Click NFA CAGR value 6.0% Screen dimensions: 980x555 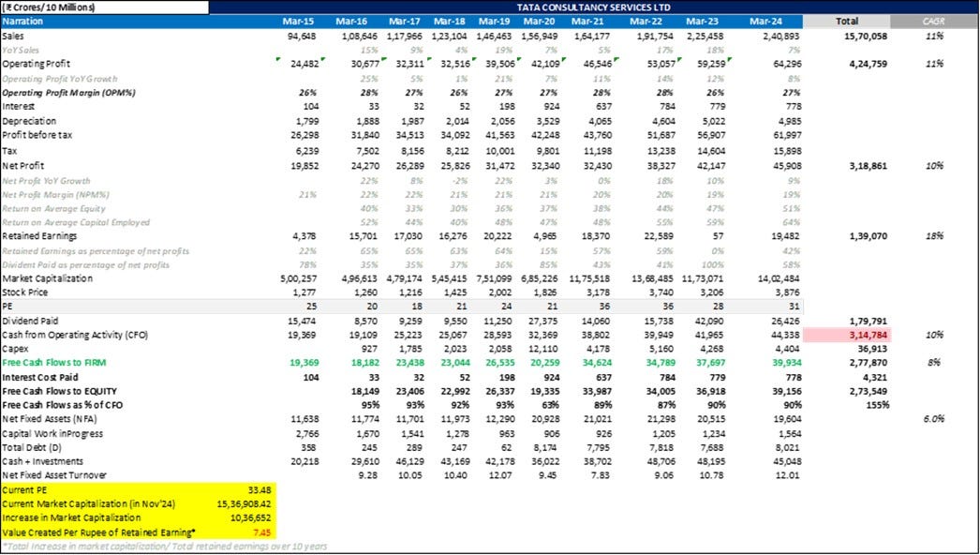click(934, 419)
